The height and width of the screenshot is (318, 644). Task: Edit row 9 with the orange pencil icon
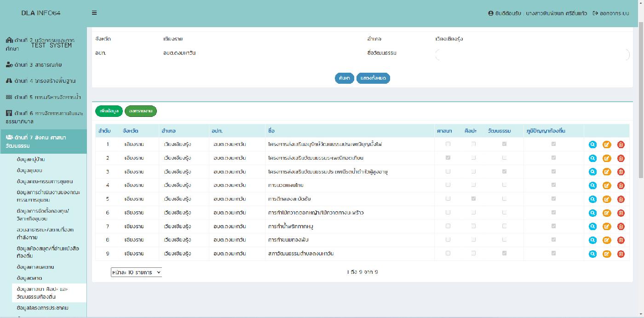click(607, 254)
